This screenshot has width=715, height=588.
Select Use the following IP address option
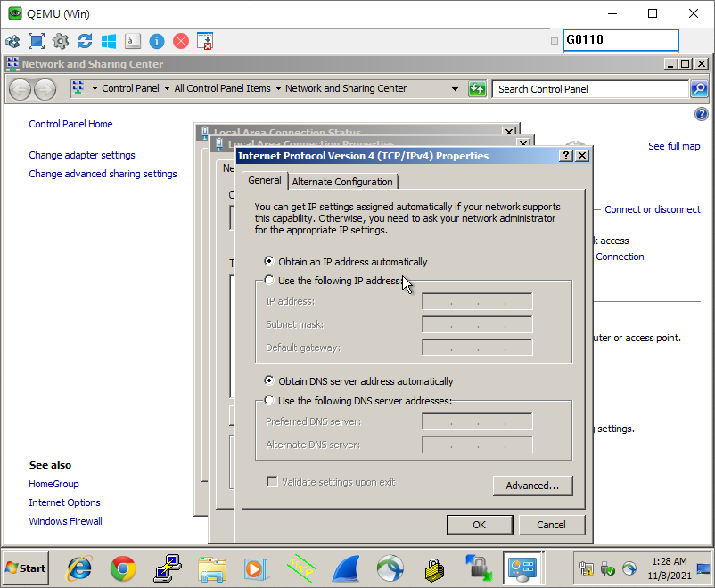[269, 281]
